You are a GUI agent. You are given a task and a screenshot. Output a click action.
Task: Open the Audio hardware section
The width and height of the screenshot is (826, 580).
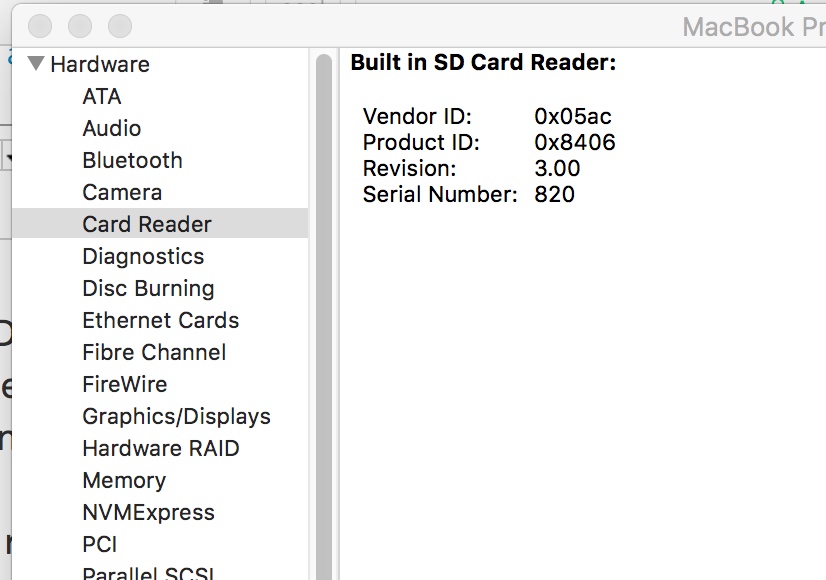pos(111,128)
